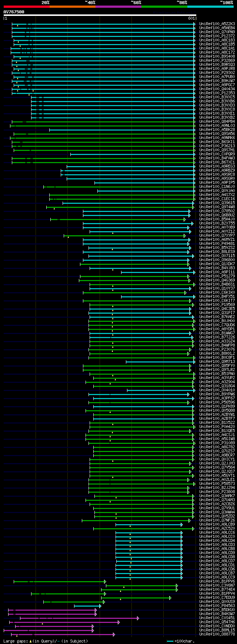Select the UniRef100_A8G782 label

[217, 447]
